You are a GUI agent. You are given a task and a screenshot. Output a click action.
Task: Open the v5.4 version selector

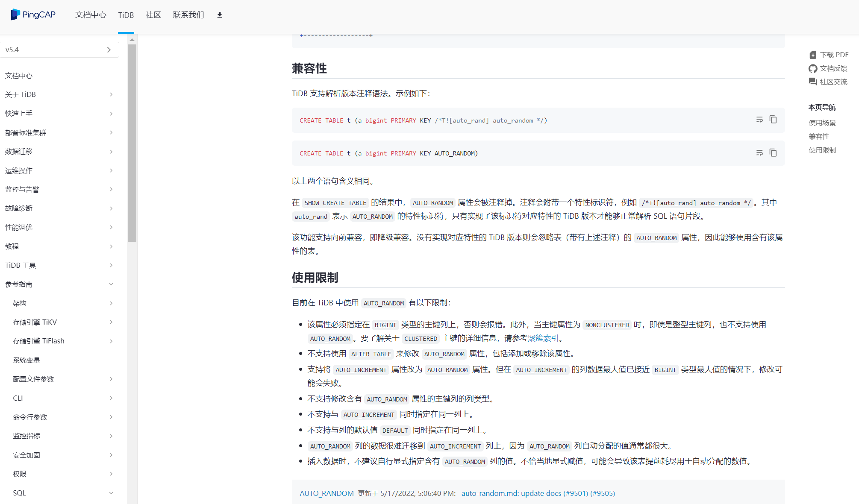tap(59, 50)
